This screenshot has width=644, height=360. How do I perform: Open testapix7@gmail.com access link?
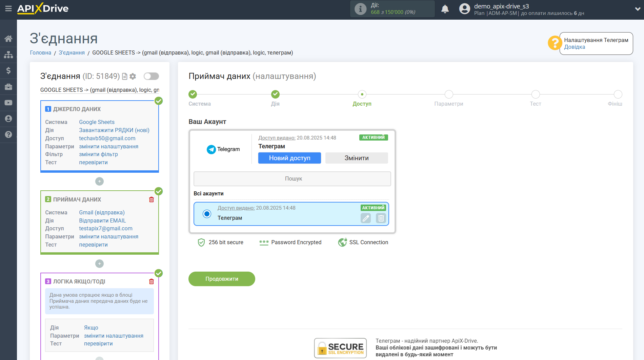tap(106, 228)
